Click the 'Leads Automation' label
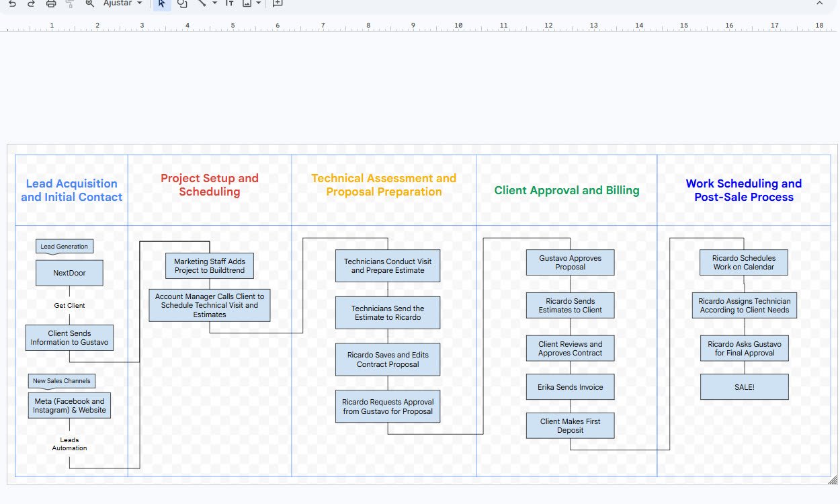 [x=69, y=444]
